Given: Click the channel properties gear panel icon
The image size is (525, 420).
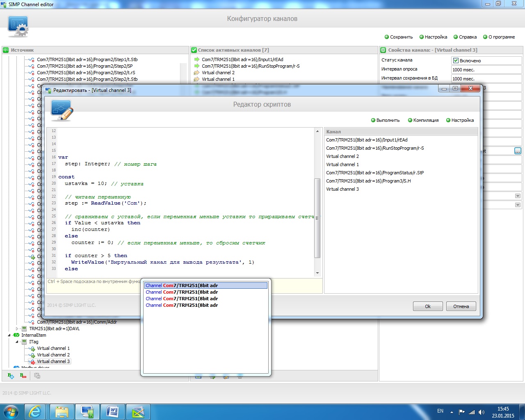Looking at the screenshot, I should [383, 50].
